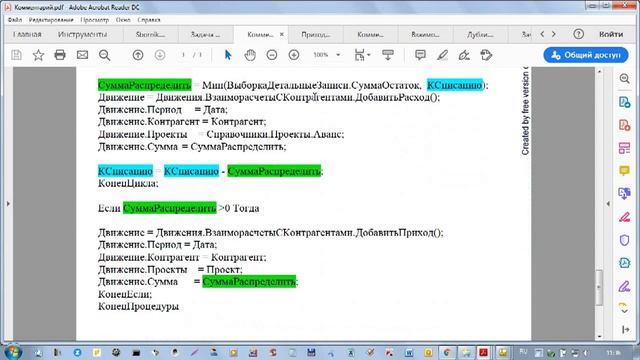
Task: Open the Окно menu
Action: [x=123, y=20]
